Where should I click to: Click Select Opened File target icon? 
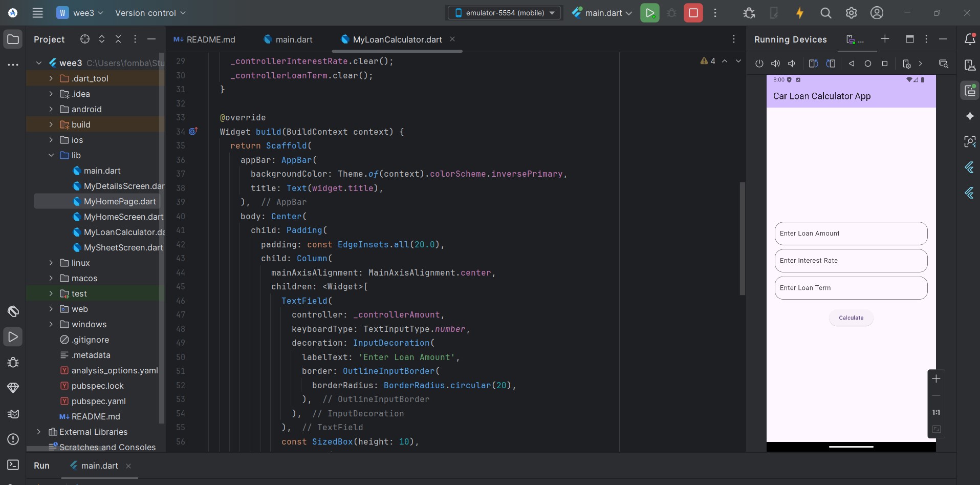tap(85, 39)
